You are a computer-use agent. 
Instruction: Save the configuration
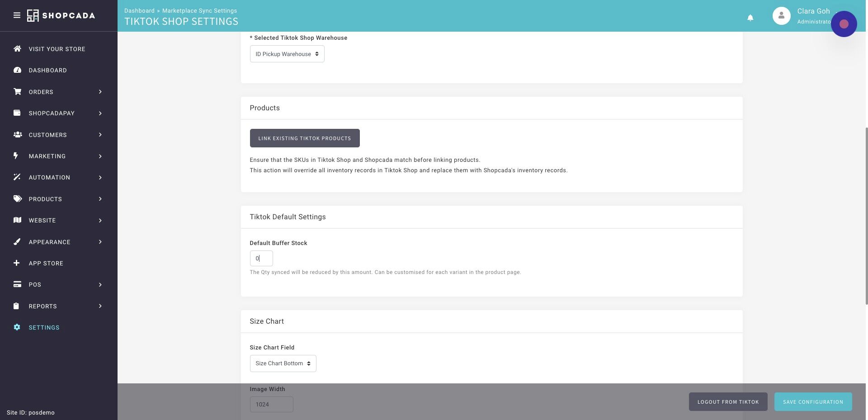813,402
